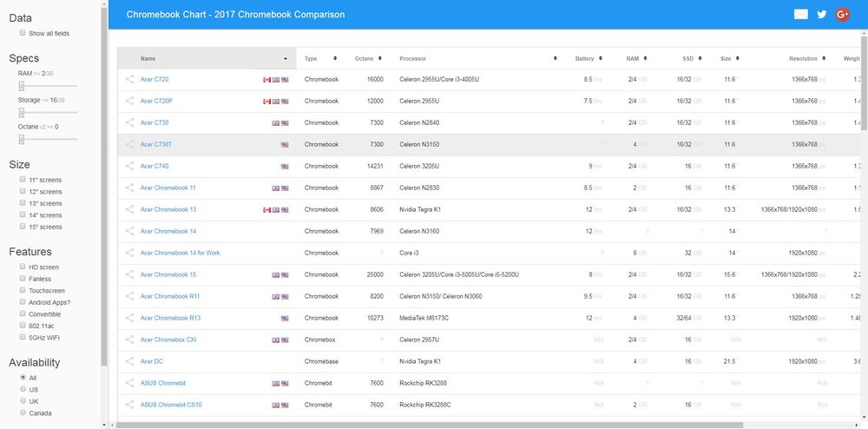Check the 15" screens filter
The width and height of the screenshot is (868, 429).
(23, 226)
